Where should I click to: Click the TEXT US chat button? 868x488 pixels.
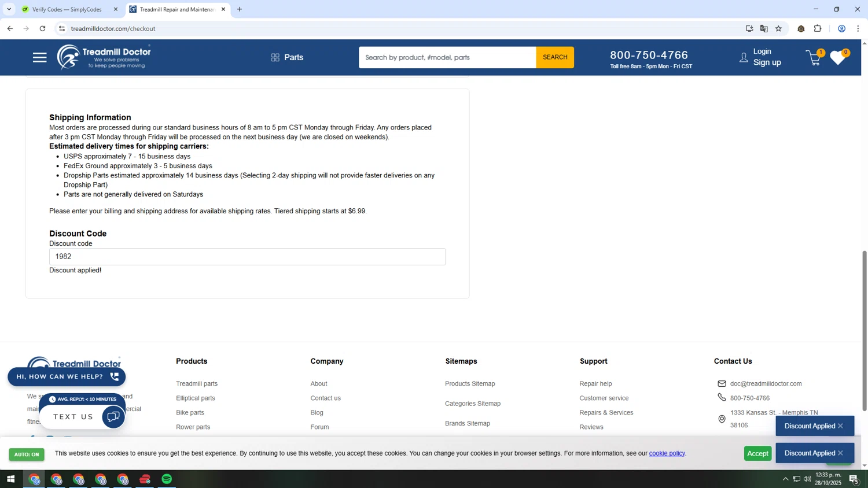pyautogui.click(x=82, y=417)
